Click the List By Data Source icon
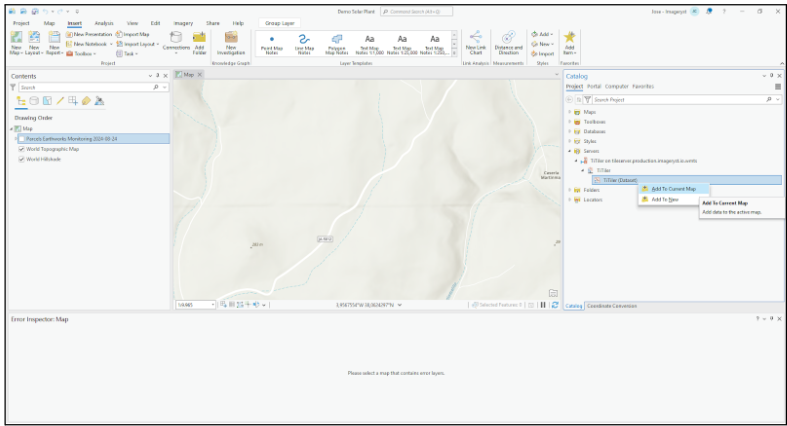Image resolution: width=787 pixels, height=426 pixels. tap(34, 101)
